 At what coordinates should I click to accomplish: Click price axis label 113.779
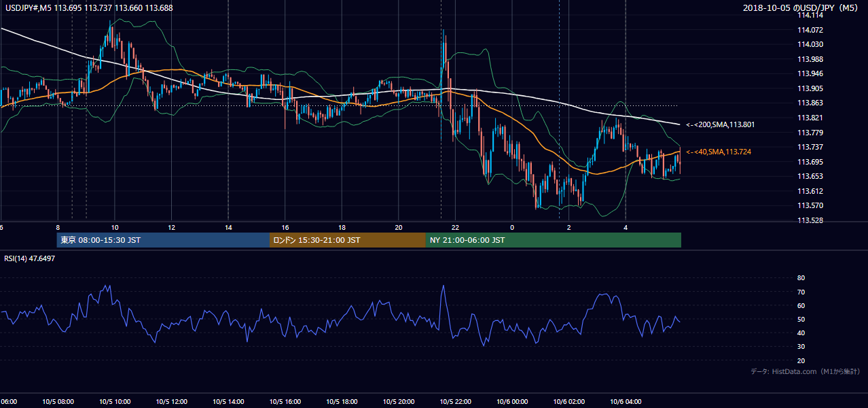(x=811, y=133)
